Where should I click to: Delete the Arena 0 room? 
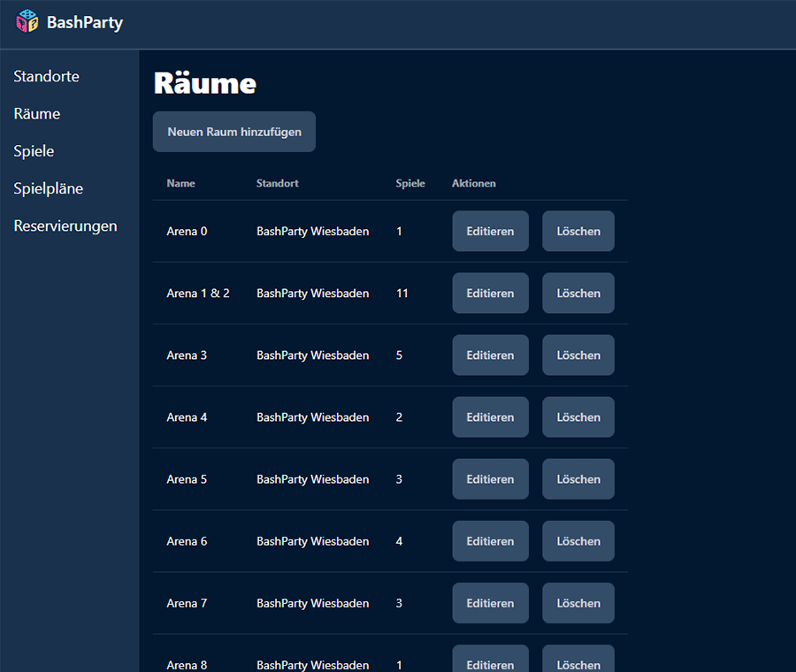pos(578,231)
